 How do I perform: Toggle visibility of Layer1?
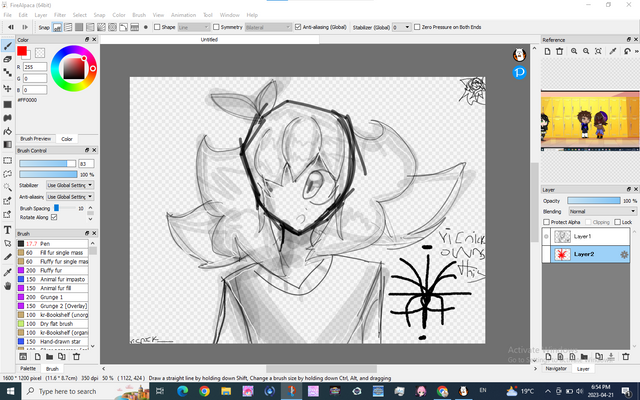click(x=546, y=236)
